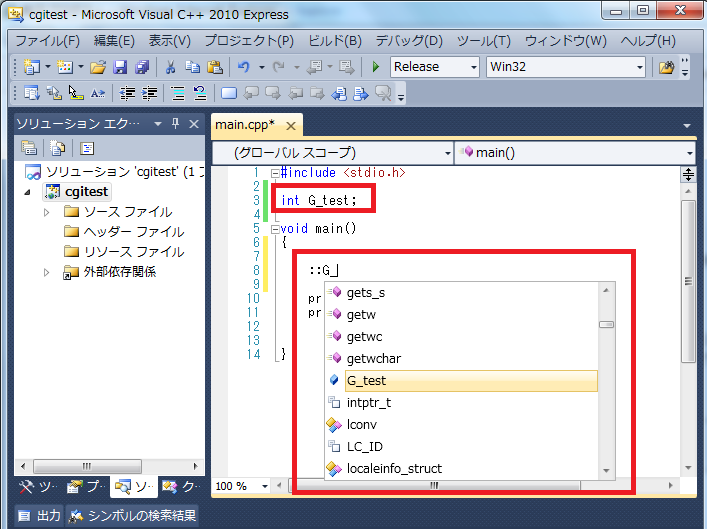Screen dimensions: 707x530
Task: Open the Release configuration dropdown
Action: click(x=473, y=67)
